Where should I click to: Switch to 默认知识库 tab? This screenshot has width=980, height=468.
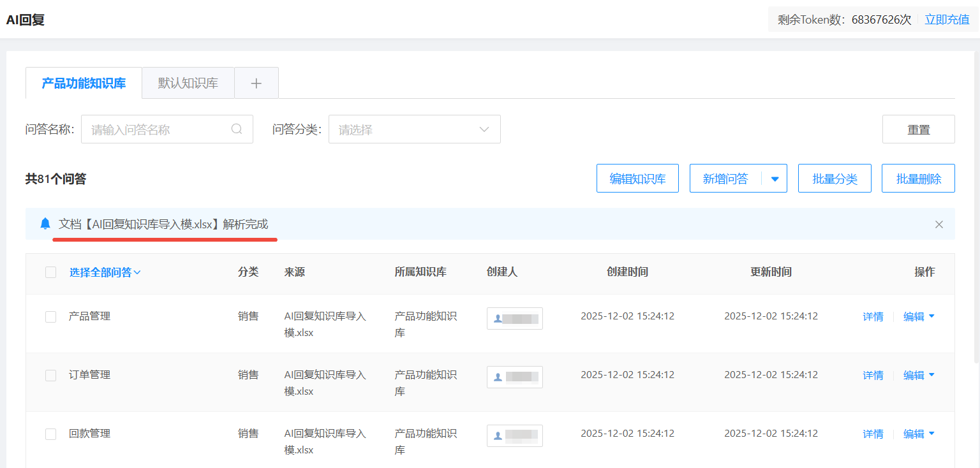[188, 83]
